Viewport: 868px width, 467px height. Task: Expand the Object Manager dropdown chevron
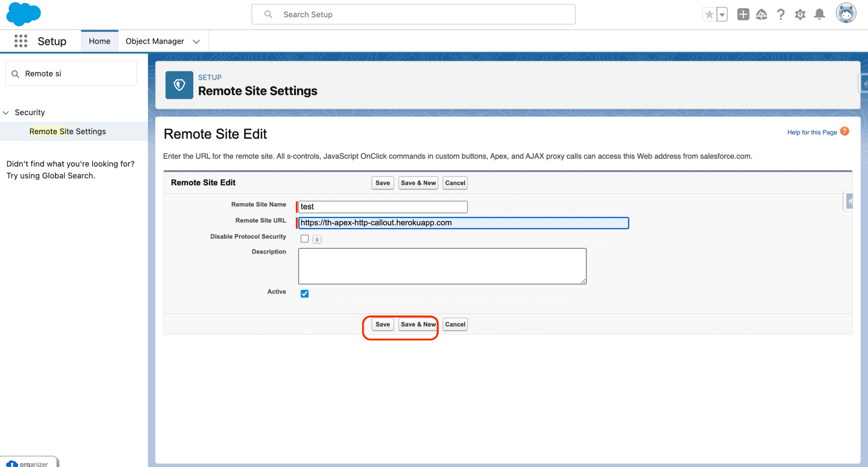[x=196, y=41]
